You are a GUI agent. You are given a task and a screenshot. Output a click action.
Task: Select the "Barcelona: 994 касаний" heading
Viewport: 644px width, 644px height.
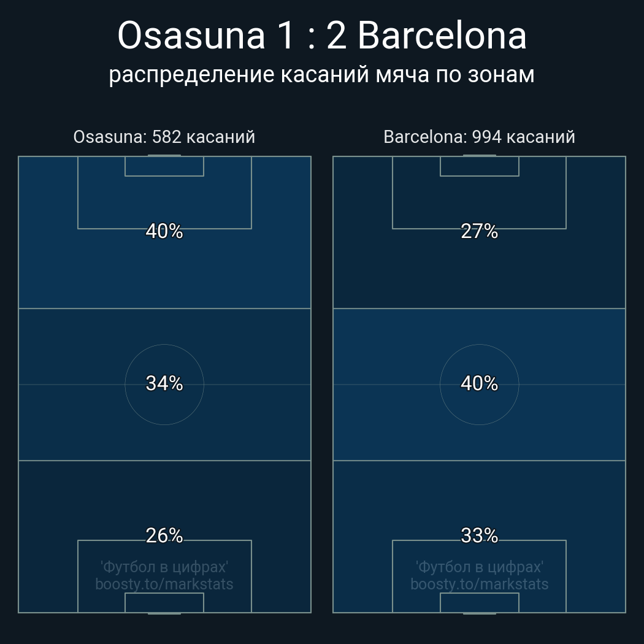tap(479, 137)
